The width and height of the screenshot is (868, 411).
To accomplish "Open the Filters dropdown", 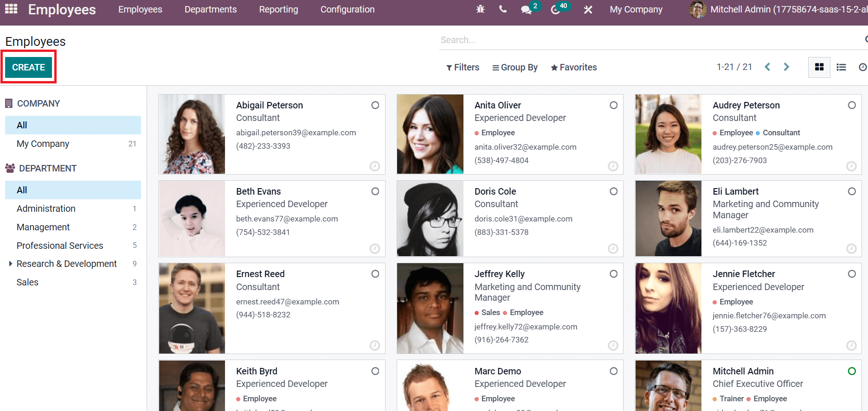I will click(x=463, y=67).
